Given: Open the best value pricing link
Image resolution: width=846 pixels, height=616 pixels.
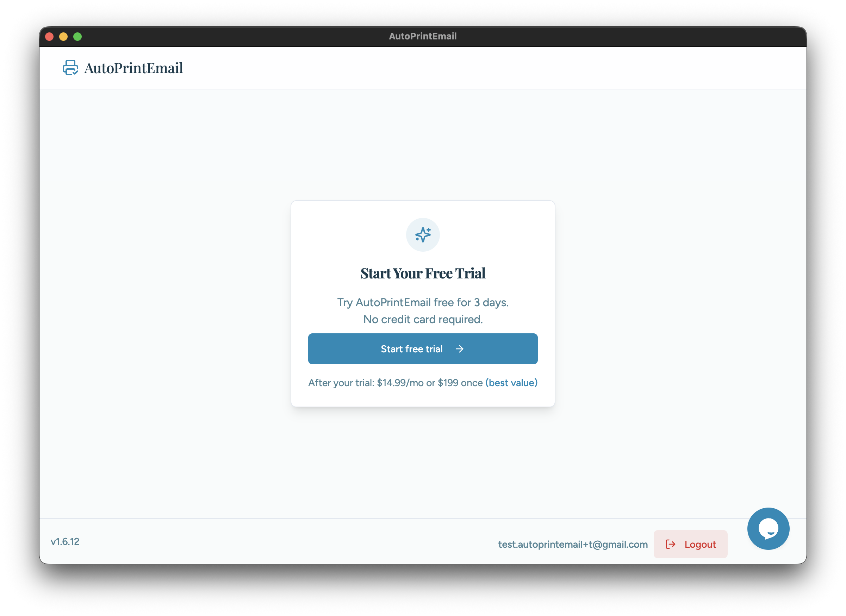Looking at the screenshot, I should [x=511, y=383].
